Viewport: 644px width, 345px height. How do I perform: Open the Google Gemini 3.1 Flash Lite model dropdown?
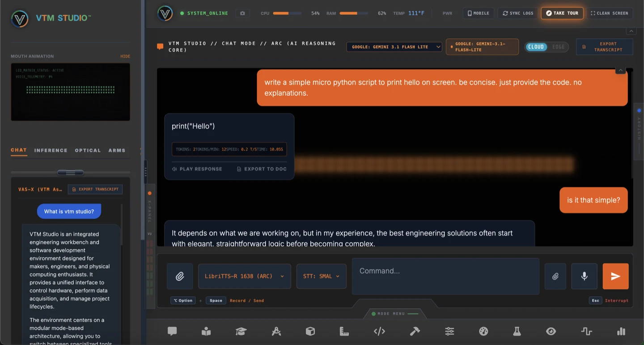pos(394,47)
